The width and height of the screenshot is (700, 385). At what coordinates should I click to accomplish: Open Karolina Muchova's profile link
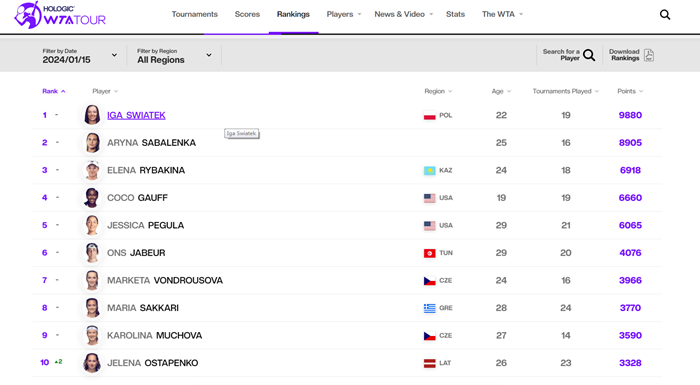pyautogui.click(x=154, y=335)
